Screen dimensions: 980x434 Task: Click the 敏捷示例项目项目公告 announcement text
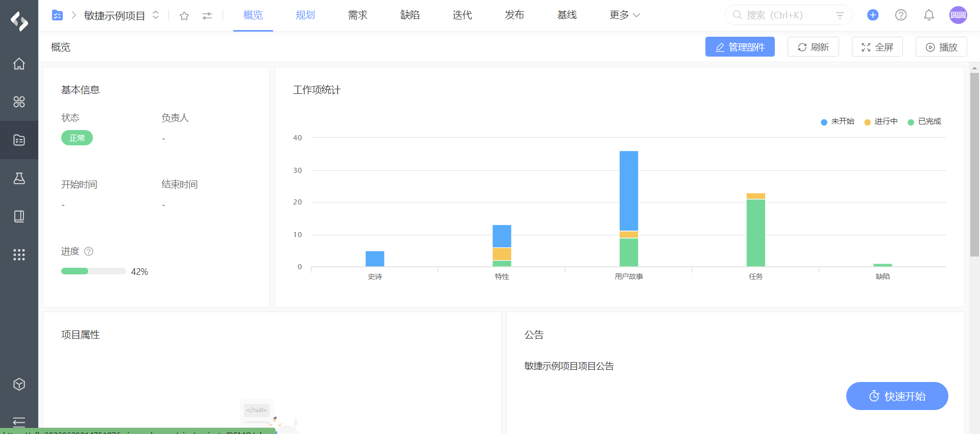click(x=569, y=366)
